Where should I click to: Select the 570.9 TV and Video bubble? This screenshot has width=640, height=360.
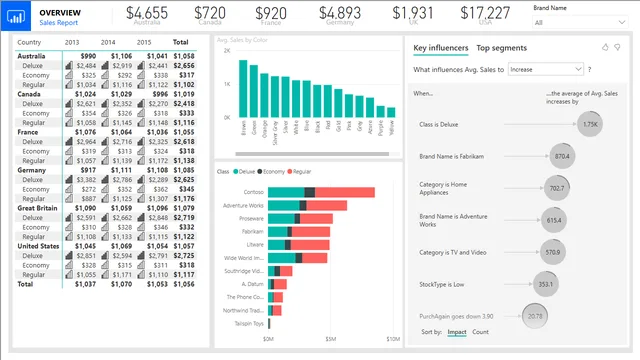tap(553, 252)
